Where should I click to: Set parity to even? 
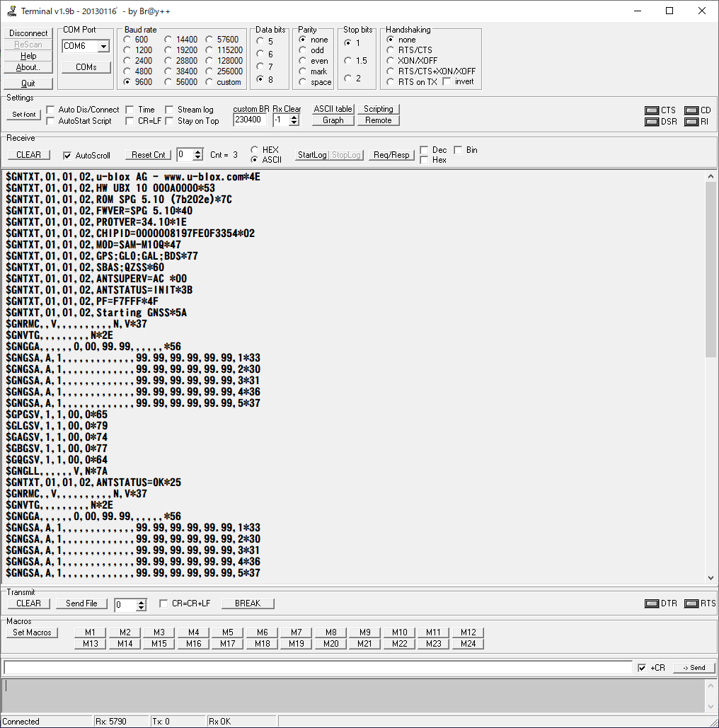click(x=303, y=60)
